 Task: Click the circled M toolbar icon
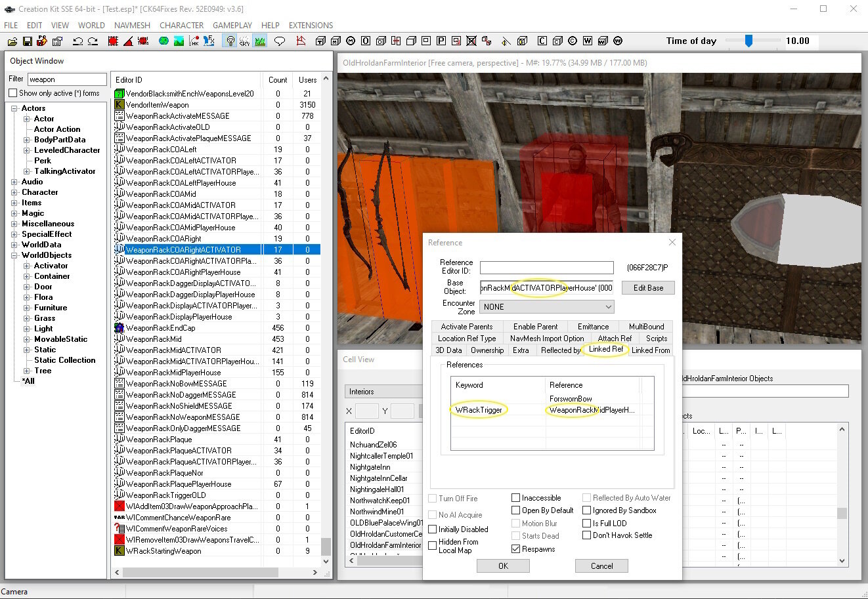(x=351, y=41)
